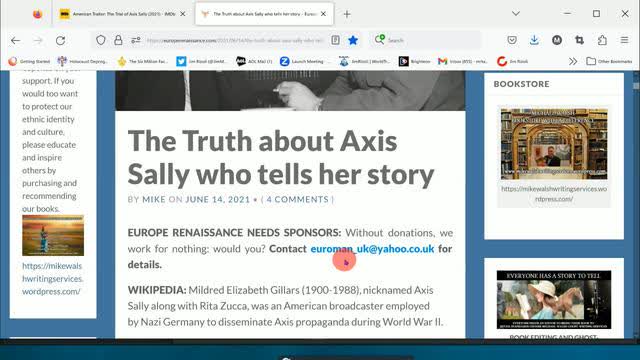Click euroman_uk@yahoo.co.uk email link
Image resolution: width=640 pixels, height=360 pixels.
(372, 249)
